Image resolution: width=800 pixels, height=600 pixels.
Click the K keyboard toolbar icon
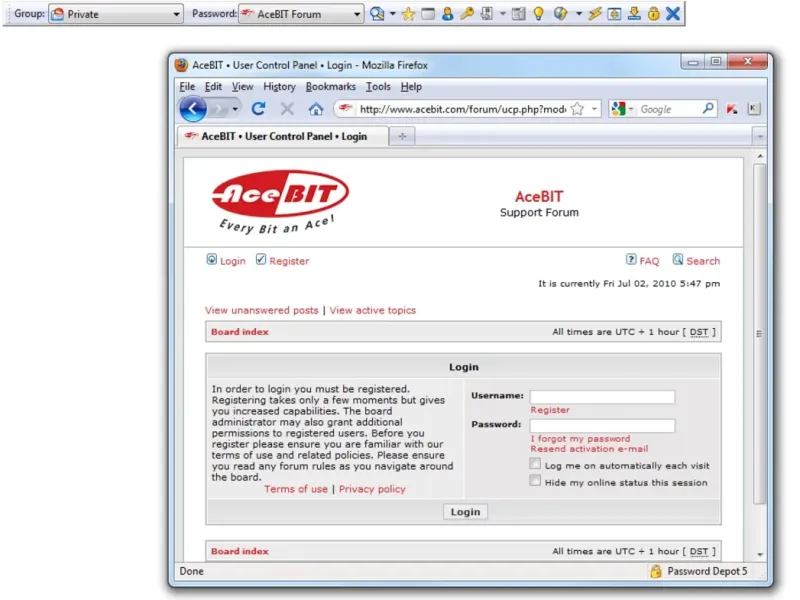[754, 108]
